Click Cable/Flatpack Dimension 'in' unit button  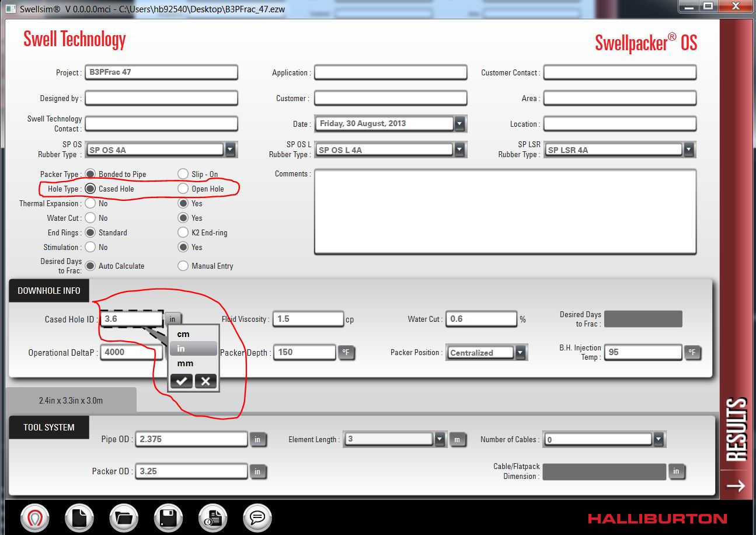[x=676, y=471]
